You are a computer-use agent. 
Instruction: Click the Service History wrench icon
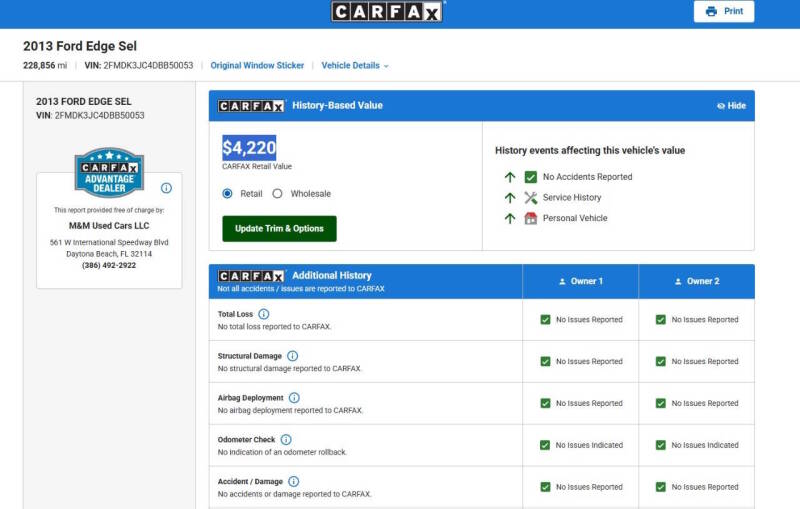coord(531,198)
